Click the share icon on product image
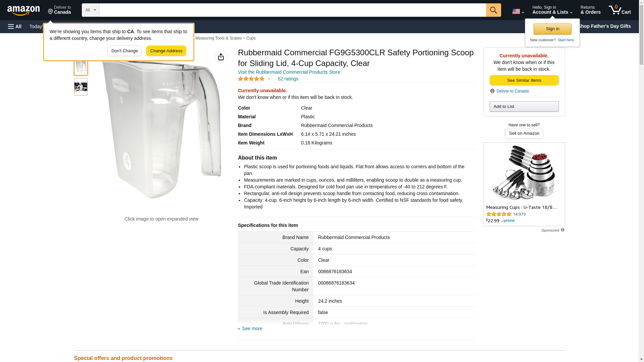 221,57
